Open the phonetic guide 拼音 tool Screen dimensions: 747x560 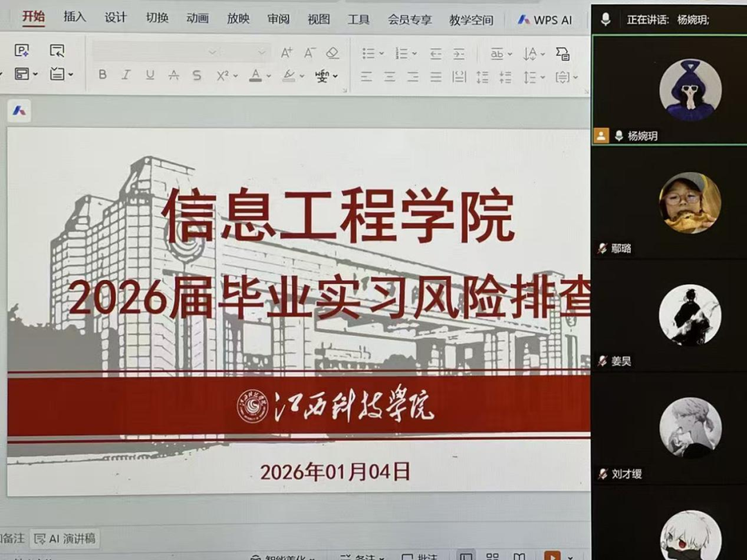[x=322, y=76]
